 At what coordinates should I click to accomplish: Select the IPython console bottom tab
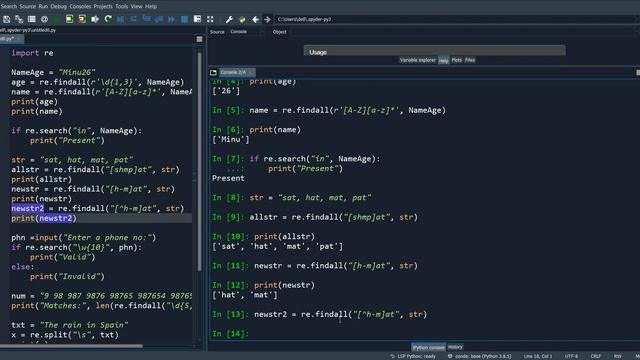pos(428,347)
